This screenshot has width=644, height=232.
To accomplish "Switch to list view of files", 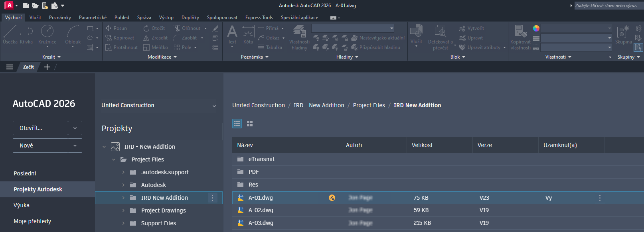I will pyautogui.click(x=237, y=124).
